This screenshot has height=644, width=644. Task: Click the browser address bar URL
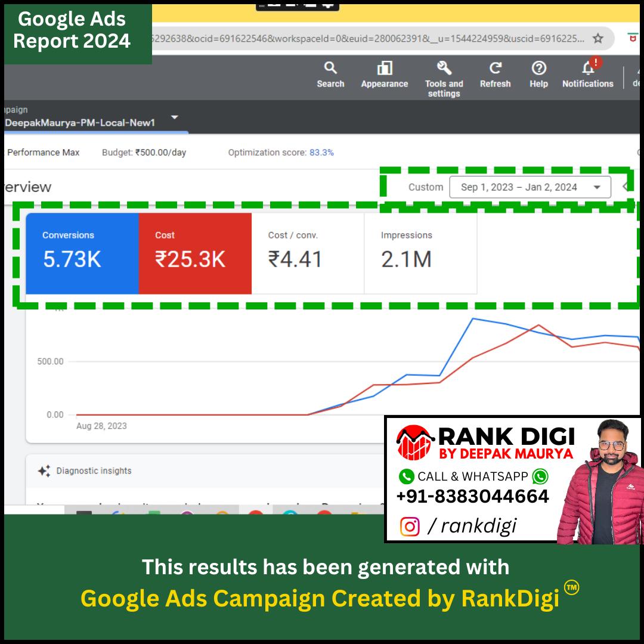[x=367, y=39]
